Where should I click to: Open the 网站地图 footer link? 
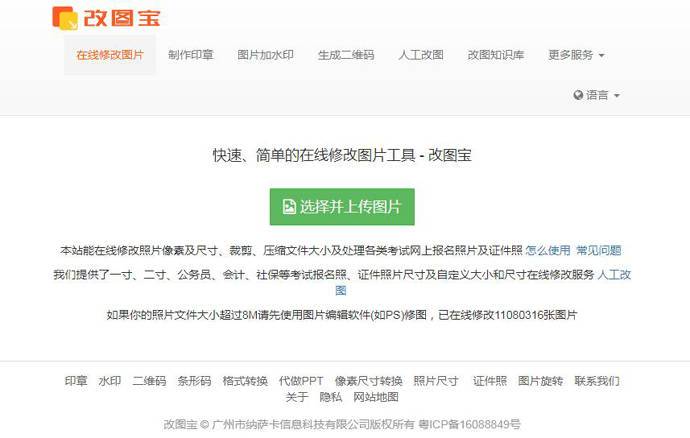376,397
